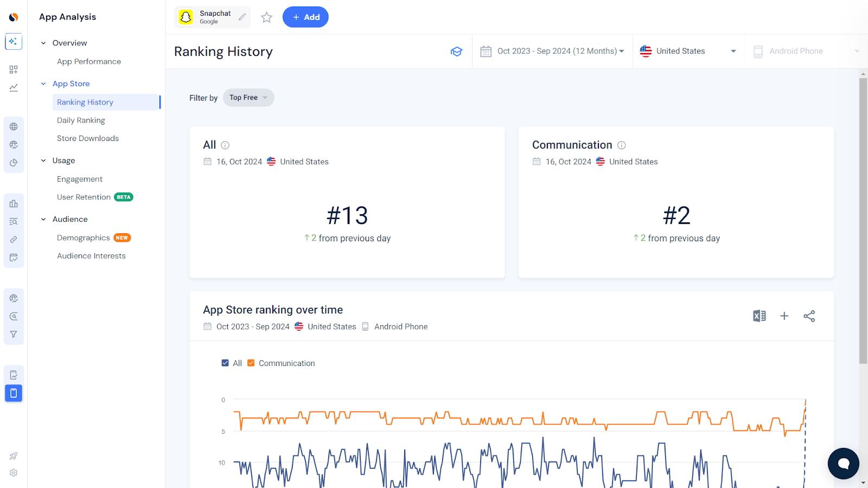The width and height of the screenshot is (868, 488).
Task: Collapse the App Store section in sidebar
Action: click(x=43, y=84)
